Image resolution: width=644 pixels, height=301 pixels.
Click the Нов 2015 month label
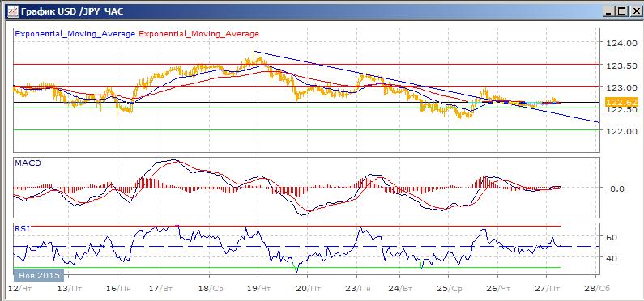tap(38, 275)
